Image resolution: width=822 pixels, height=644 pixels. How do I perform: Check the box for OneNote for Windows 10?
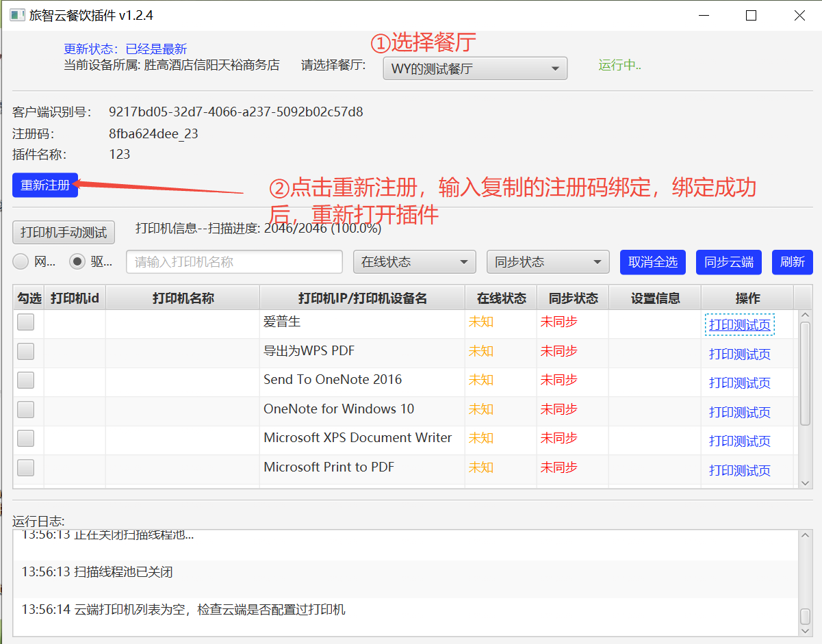[x=26, y=409]
